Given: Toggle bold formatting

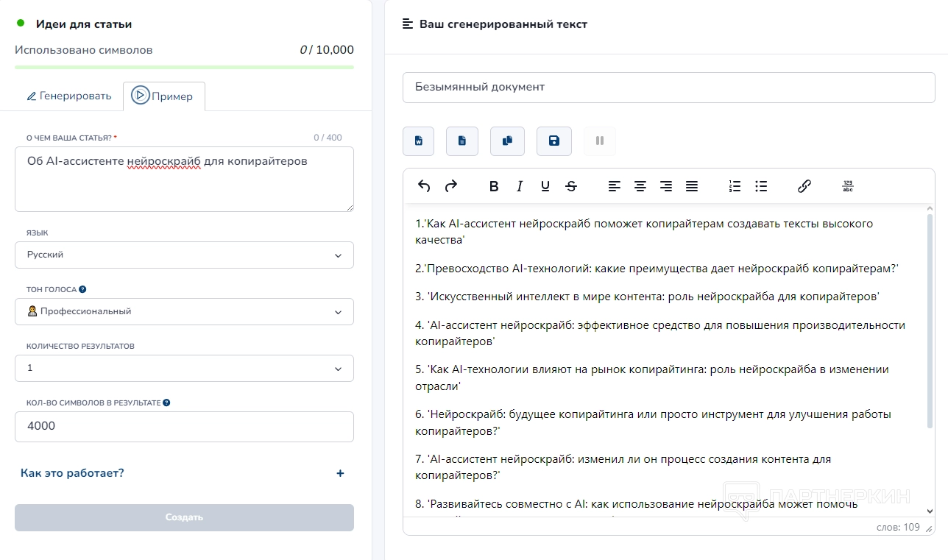Looking at the screenshot, I should point(494,186).
